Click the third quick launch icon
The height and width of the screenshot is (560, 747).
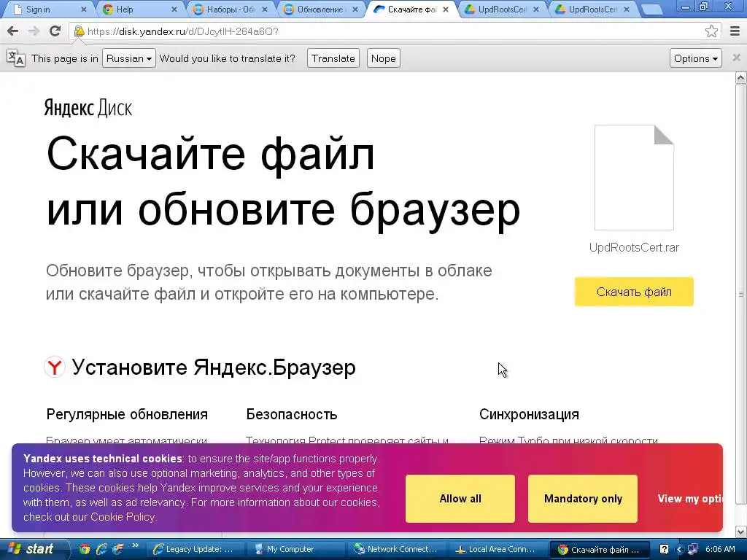tap(117, 549)
